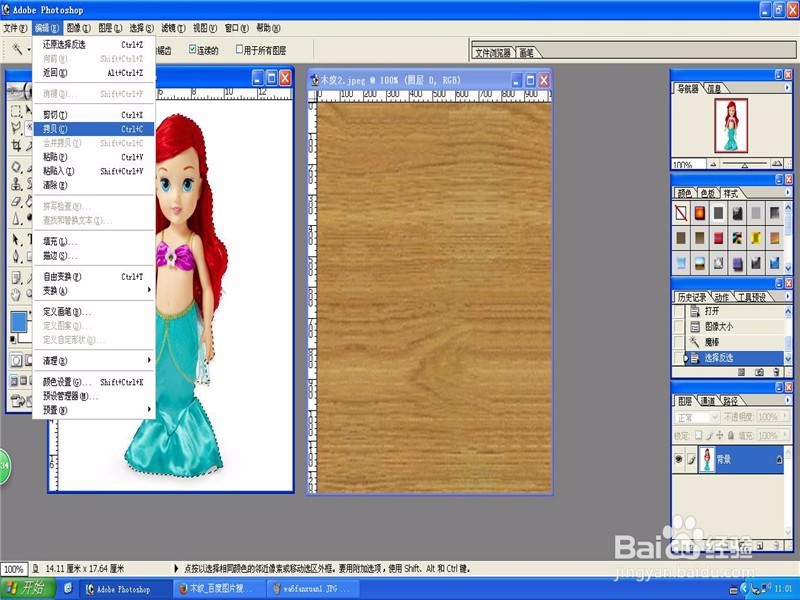Select the Eraser tool
This screenshot has width=800, height=600.
pos(16,202)
